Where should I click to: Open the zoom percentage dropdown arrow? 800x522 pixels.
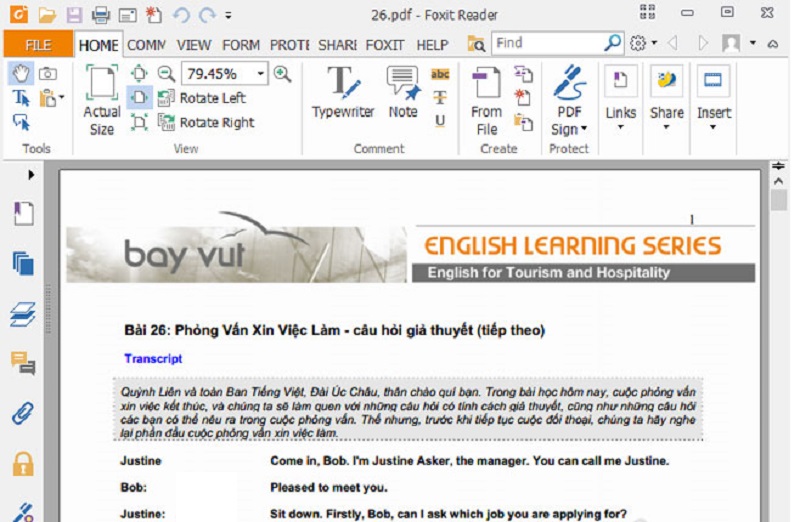coord(260,73)
